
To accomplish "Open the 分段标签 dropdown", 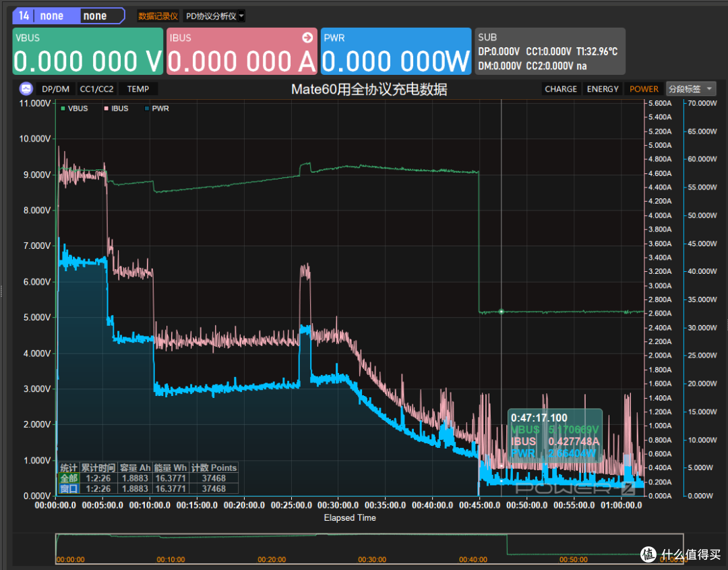I will (x=691, y=89).
